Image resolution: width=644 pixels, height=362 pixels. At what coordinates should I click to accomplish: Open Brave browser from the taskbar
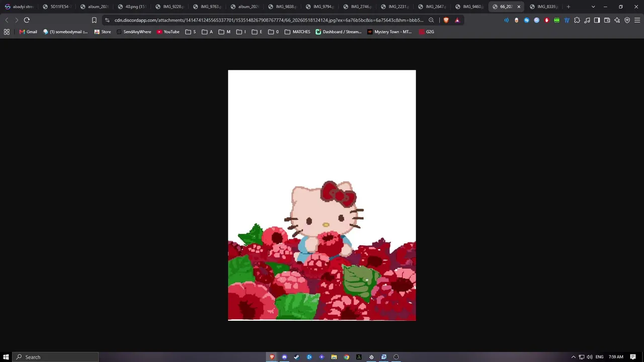(x=272, y=357)
